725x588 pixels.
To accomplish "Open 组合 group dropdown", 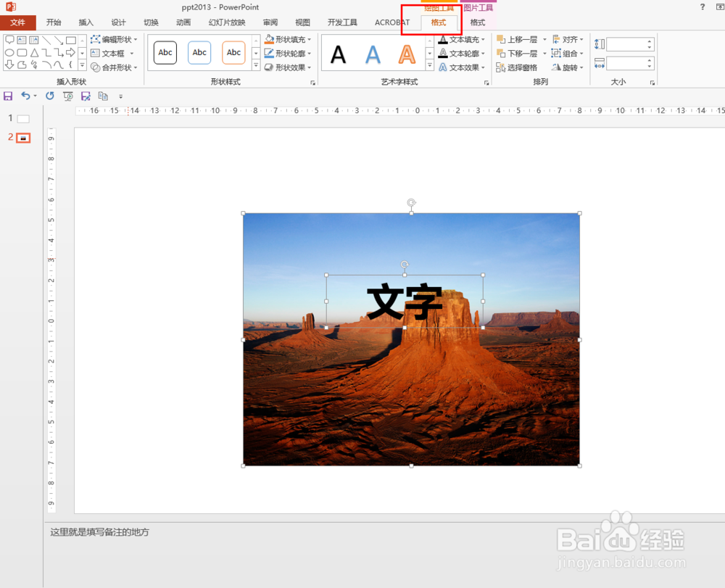I will tap(568, 53).
